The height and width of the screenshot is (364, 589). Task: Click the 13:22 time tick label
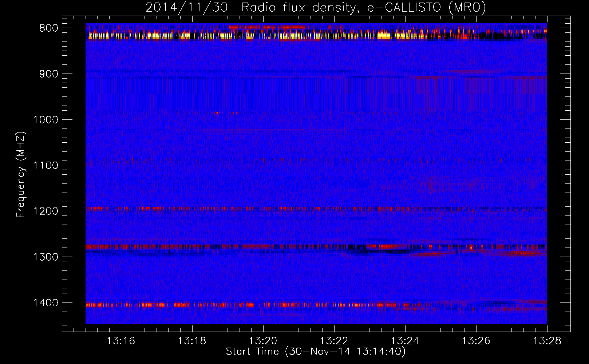pos(334,341)
